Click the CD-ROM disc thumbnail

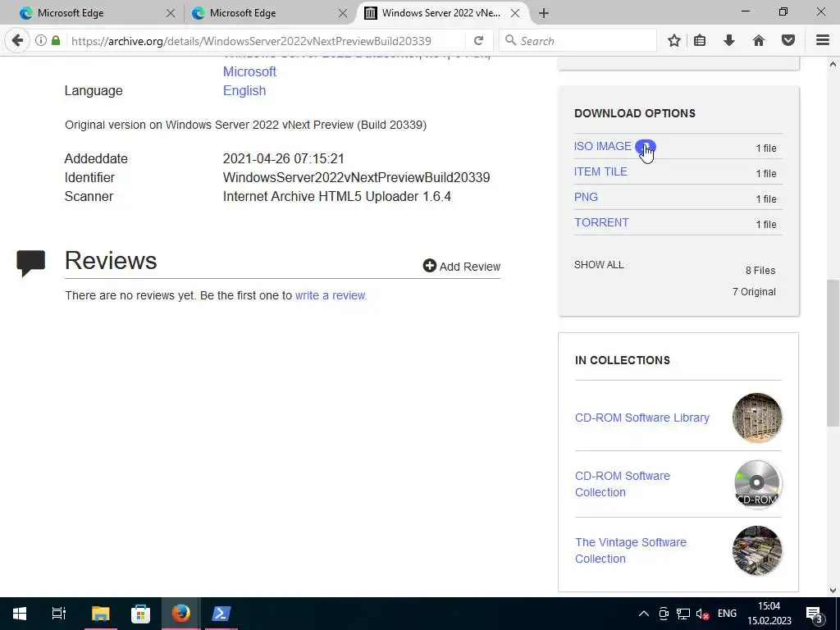pyautogui.click(x=757, y=484)
